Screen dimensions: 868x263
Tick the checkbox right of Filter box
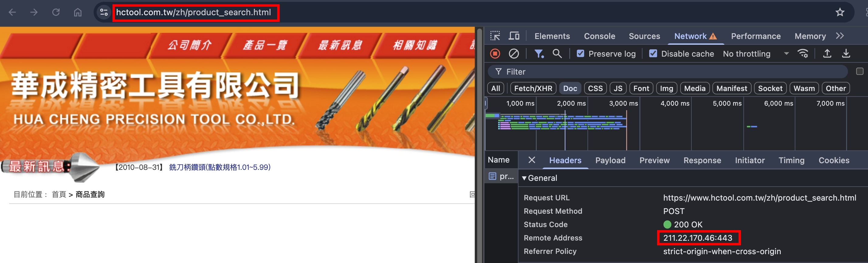(x=860, y=72)
